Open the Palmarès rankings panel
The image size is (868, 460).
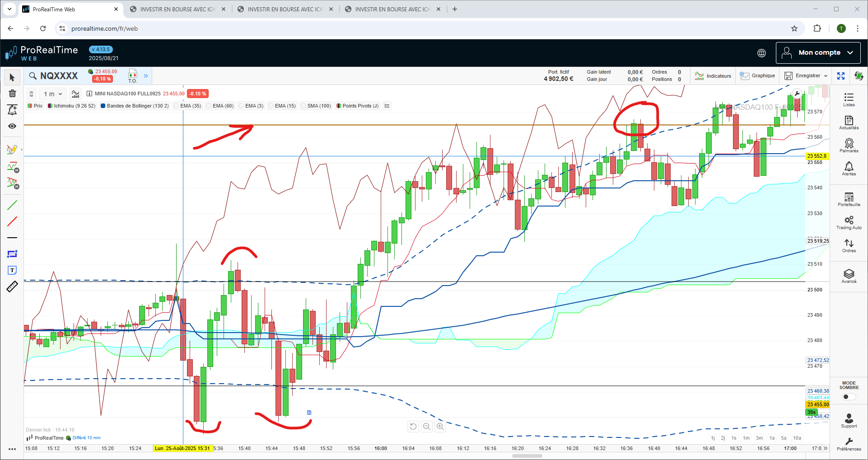coord(849,146)
